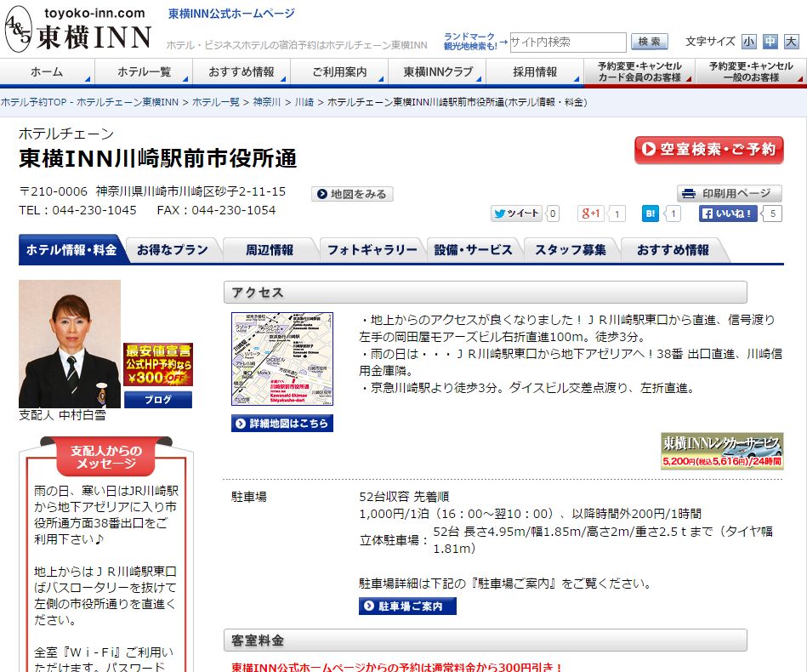Click the postal address 〒210-0006 line

click(x=152, y=191)
